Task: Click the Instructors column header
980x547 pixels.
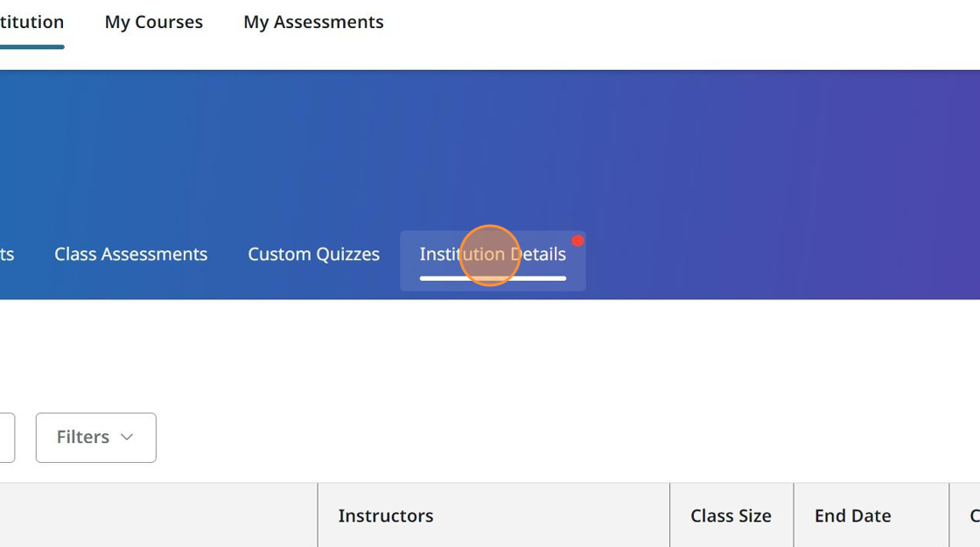Action: pyautogui.click(x=386, y=515)
